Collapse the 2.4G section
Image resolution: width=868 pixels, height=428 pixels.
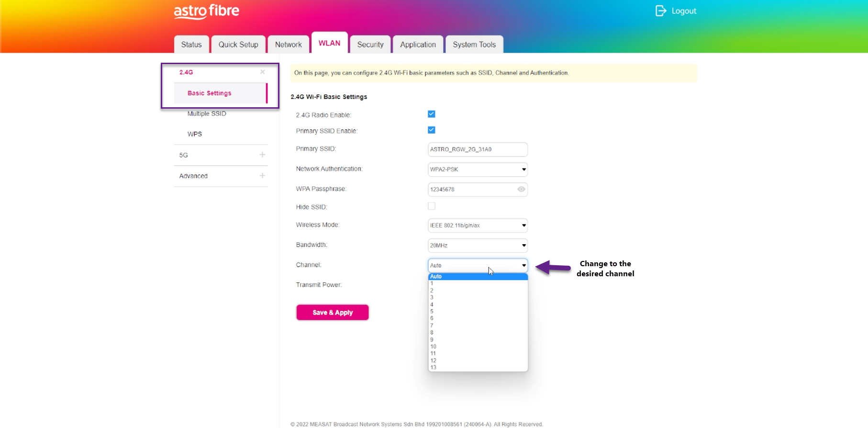click(262, 72)
